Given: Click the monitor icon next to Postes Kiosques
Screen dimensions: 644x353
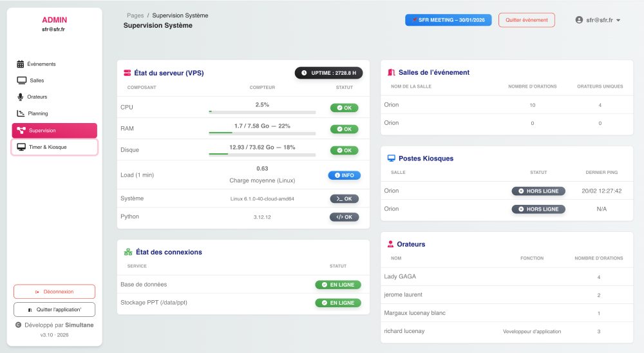Looking at the screenshot, I should (392, 158).
